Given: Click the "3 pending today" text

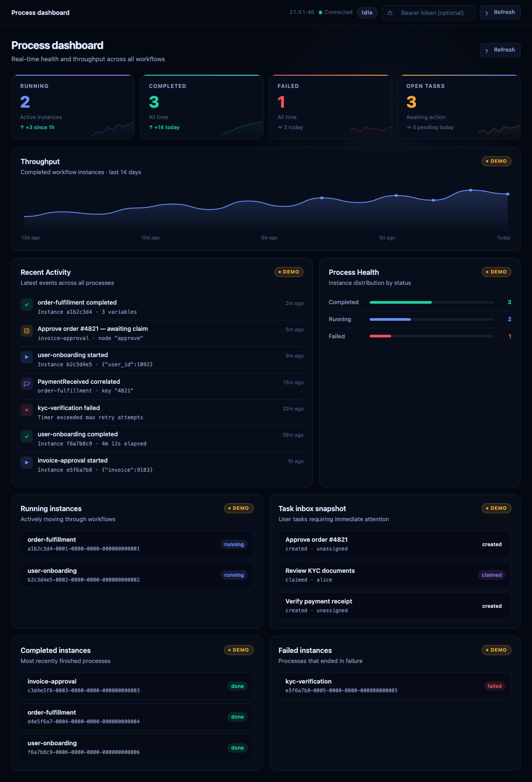Looking at the screenshot, I should tap(430, 127).
